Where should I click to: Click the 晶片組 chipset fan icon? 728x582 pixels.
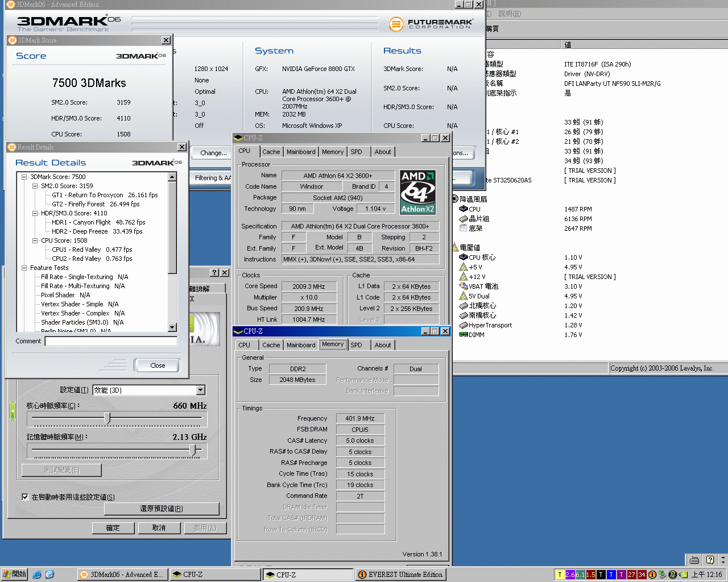coord(464,219)
